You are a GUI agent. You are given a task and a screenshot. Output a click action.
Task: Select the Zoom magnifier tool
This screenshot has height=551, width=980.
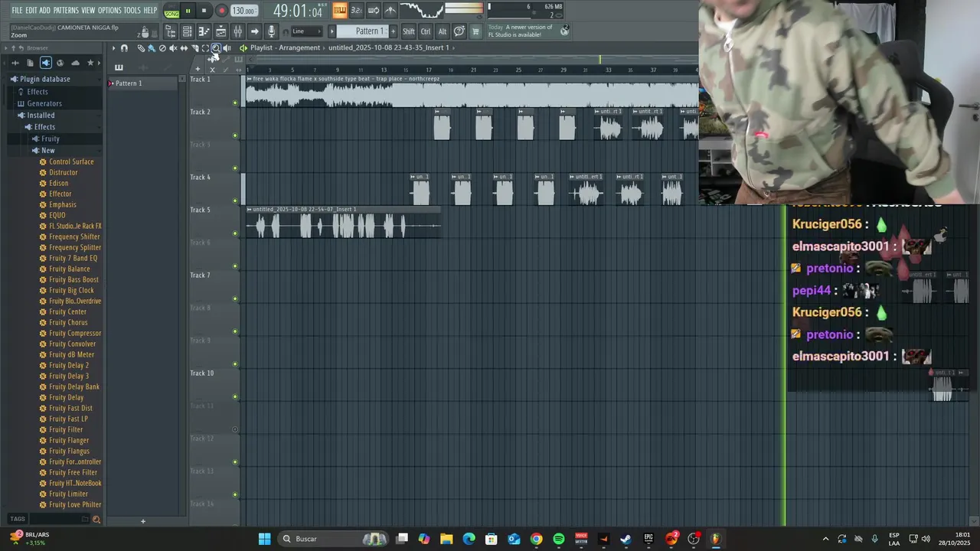[216, 48]
